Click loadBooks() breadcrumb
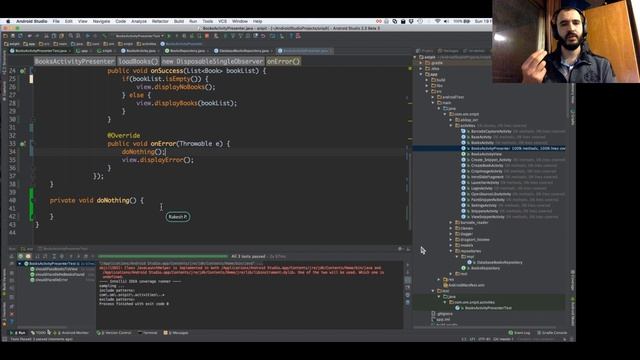This screenshot has width=640, height=360. click(x=138, y=61)
